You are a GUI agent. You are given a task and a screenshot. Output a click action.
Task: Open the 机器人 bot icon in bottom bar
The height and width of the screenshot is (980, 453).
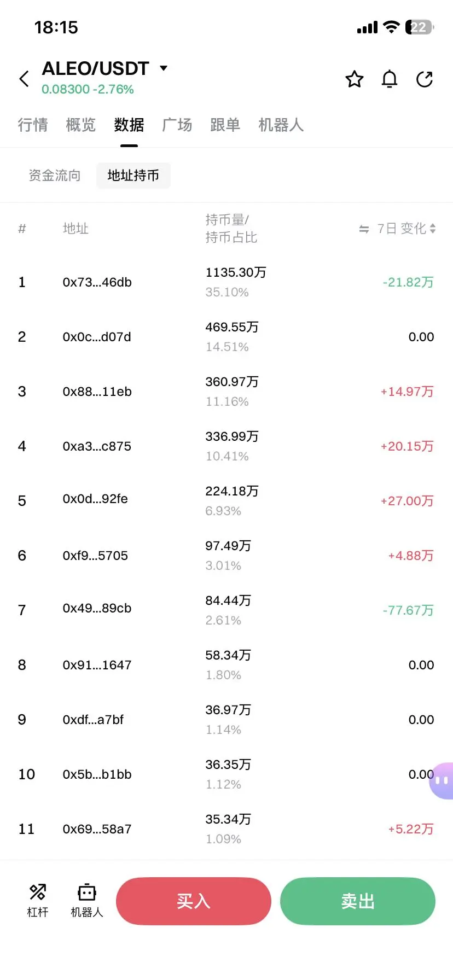[x=87, y=900]
